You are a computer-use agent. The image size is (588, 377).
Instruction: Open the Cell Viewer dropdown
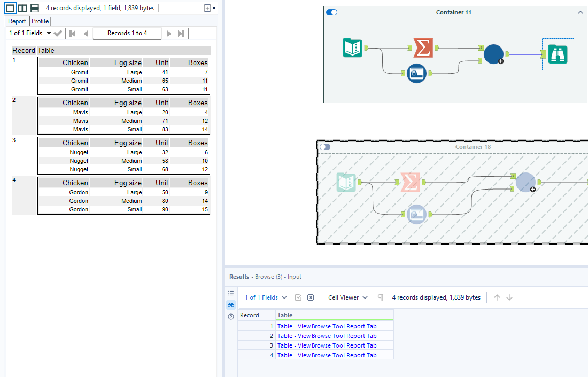[347, 297]
